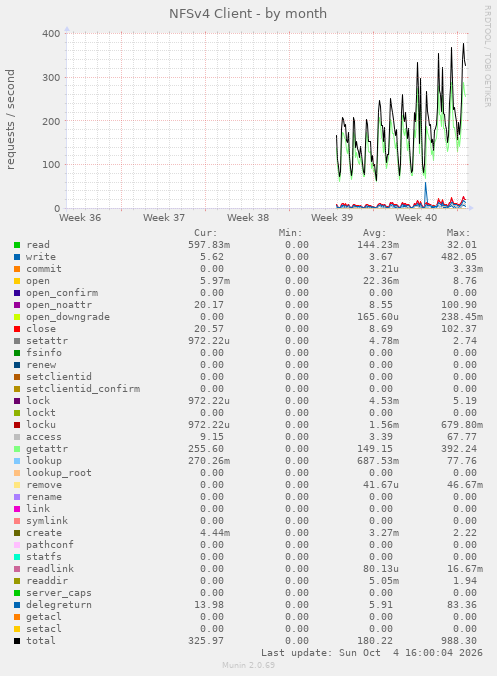The image size is (497, 676).
Task: Click the red swatch beside close
Action: pyautogui.click(x=17, y=329)
